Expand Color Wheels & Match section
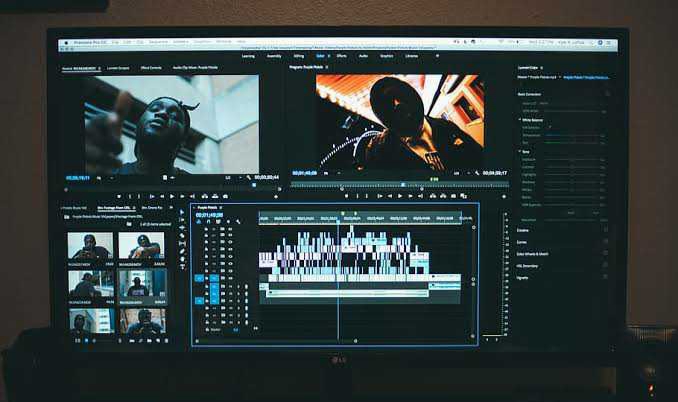678x402 pixels. pyautogui.click(x=532, y=254)
